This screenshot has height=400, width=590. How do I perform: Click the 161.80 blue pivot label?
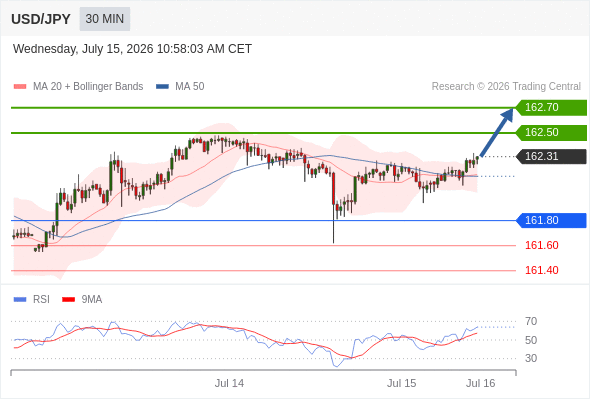point(551,221)
